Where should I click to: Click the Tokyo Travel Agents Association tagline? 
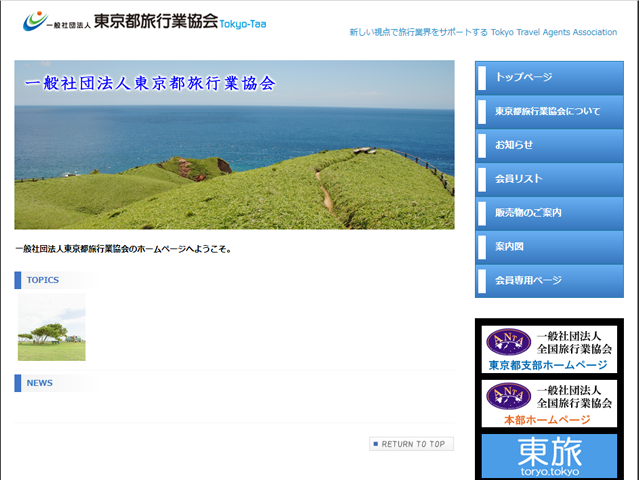[483, 32]
